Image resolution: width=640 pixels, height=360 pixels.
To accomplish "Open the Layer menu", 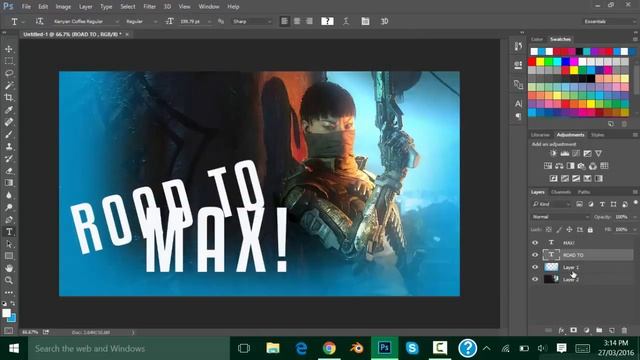I will 85,7.
